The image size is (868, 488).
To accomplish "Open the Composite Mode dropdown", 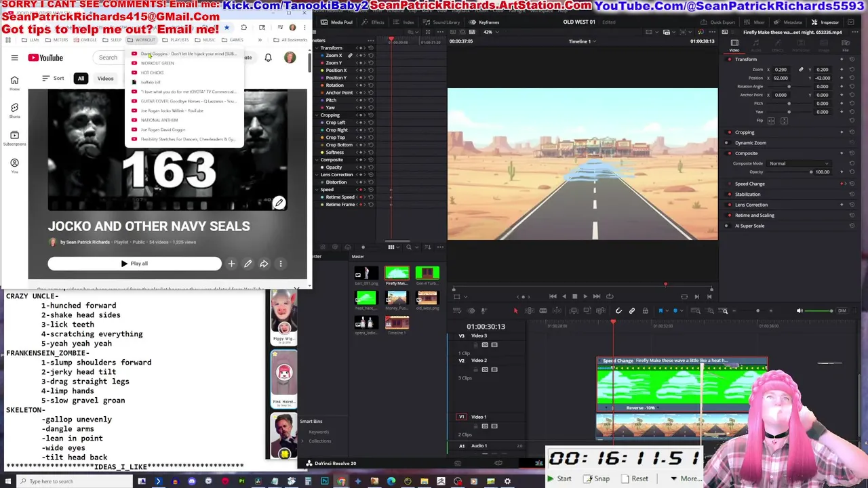I will (799, 163).
